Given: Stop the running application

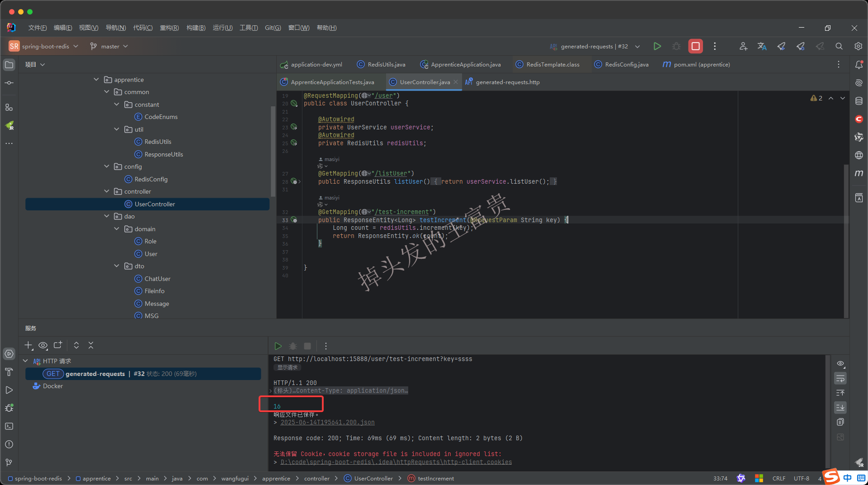Looking at the screenshot, I should coord(695,46).
